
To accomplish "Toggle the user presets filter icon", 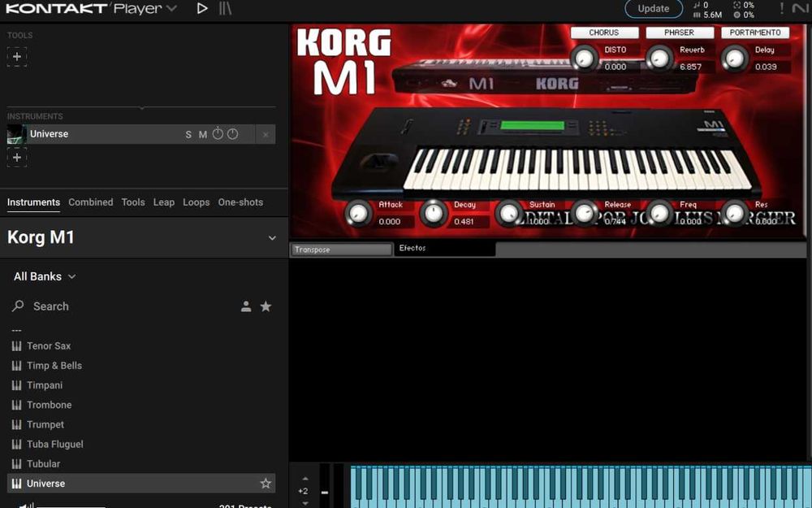I will pyautogui.click(x=246, y=306).
